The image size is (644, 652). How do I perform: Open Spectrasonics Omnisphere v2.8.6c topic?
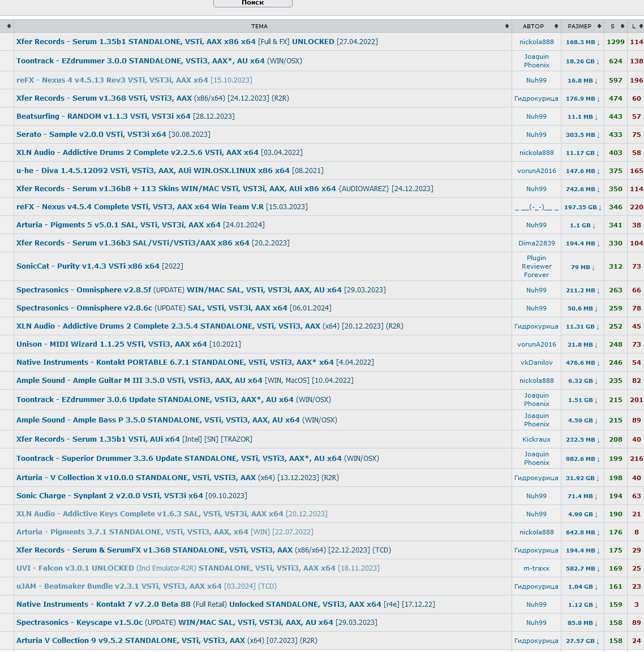[174, 308]
